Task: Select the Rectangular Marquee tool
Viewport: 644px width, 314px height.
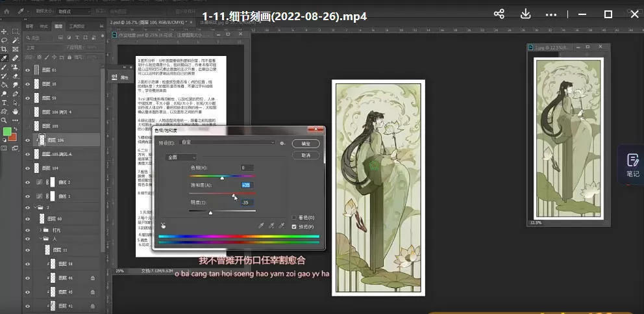Action: [x=16, y=31]
